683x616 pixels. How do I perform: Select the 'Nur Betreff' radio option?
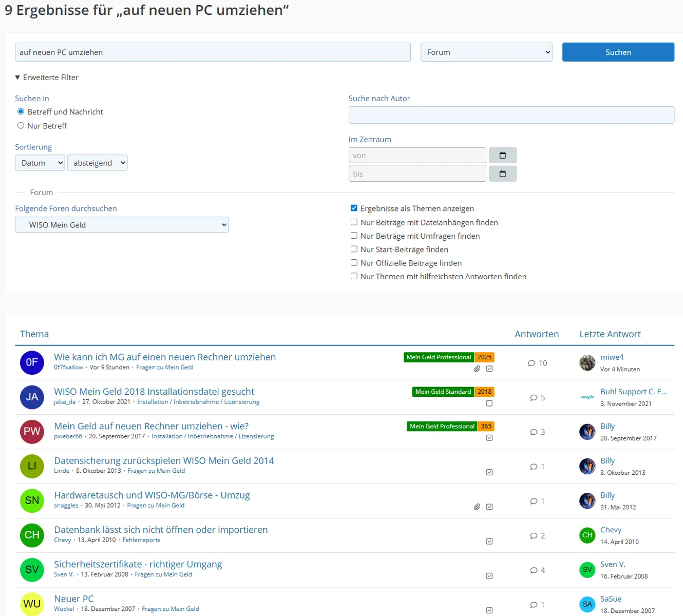(x=21, y=126)
